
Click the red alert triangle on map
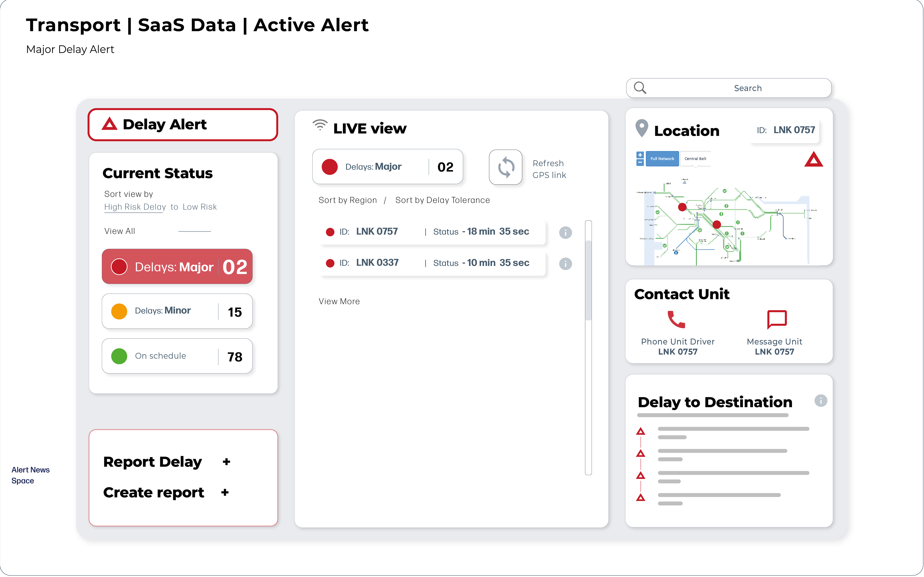tap(813, 160)
